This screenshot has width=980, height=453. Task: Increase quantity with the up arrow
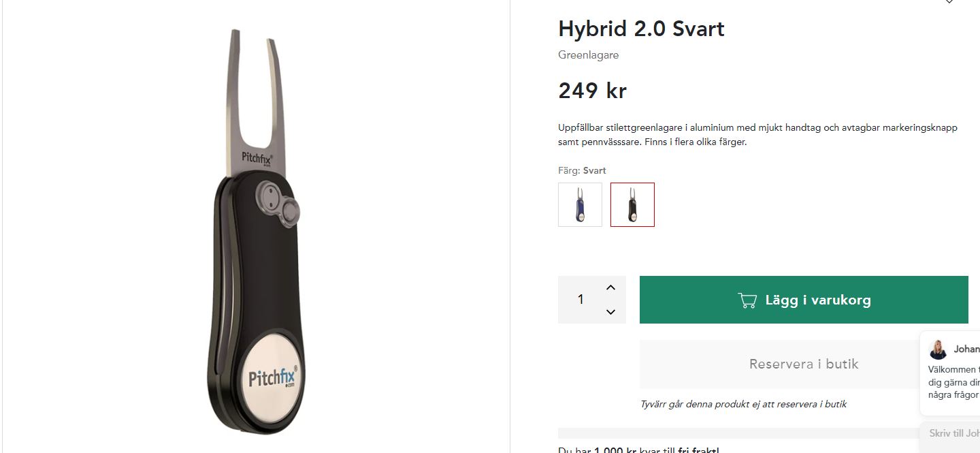coord(610,287)
